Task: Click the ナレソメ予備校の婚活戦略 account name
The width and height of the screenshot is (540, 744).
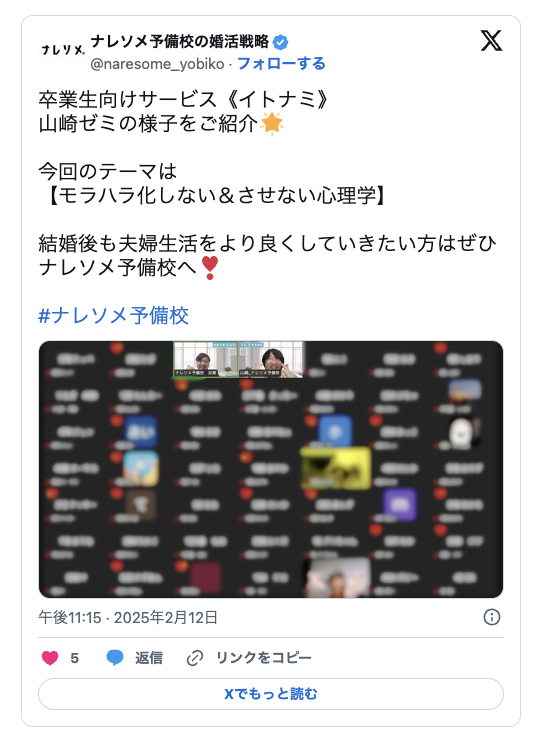Action: [x=179, y=42]
